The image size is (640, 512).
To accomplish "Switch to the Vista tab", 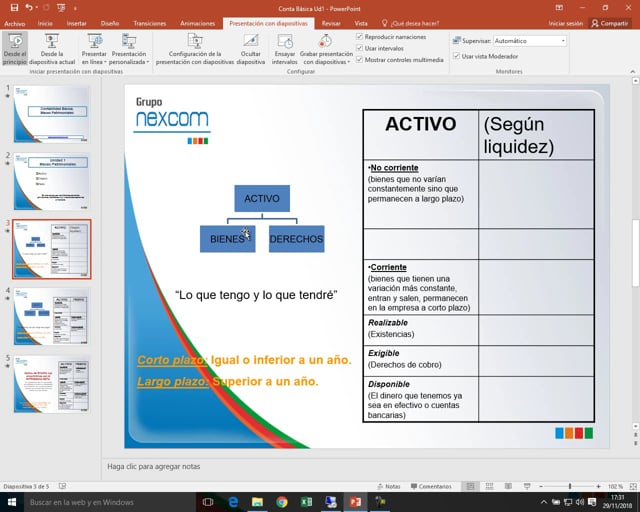I will pyautogui.click(x=361, y=23).
